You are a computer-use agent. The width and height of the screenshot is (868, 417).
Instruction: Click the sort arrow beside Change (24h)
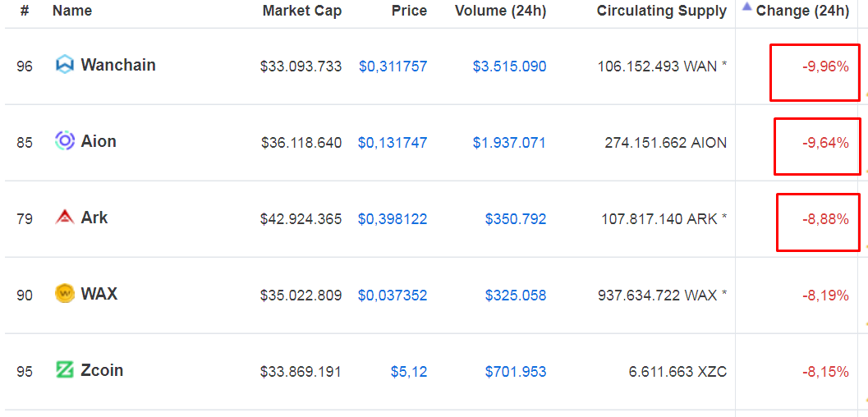tap(746, 7)
